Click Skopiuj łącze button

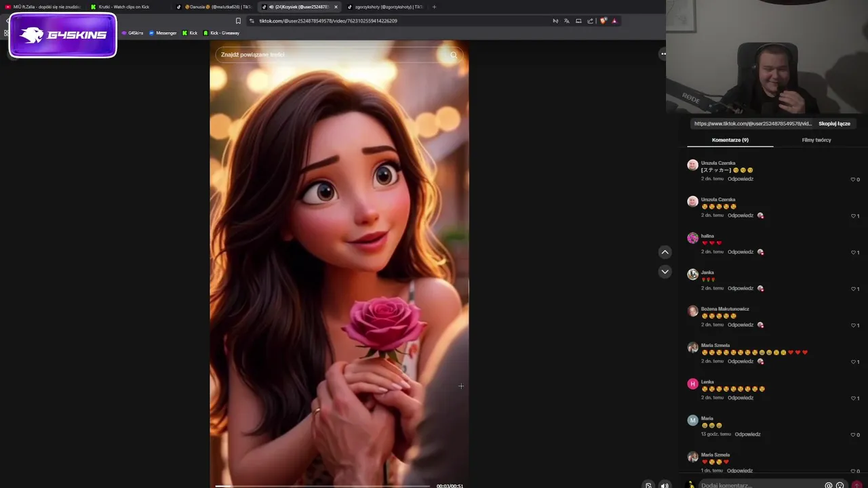coord(834,124)
